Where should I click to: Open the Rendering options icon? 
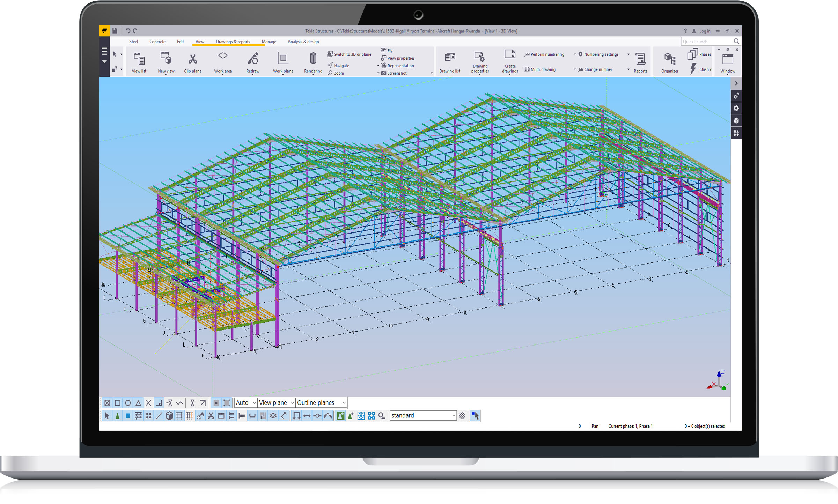coord(313,58)
